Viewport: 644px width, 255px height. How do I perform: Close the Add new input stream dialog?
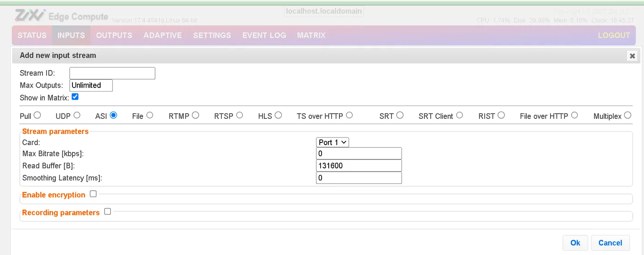[632, 56]
